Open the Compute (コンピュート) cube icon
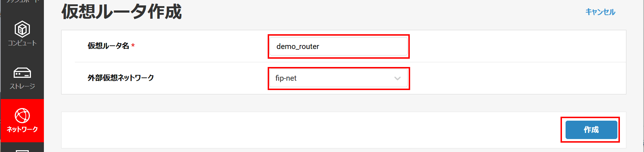The width and height of the screenshot is (644, 152). click(x=22, y=29)
